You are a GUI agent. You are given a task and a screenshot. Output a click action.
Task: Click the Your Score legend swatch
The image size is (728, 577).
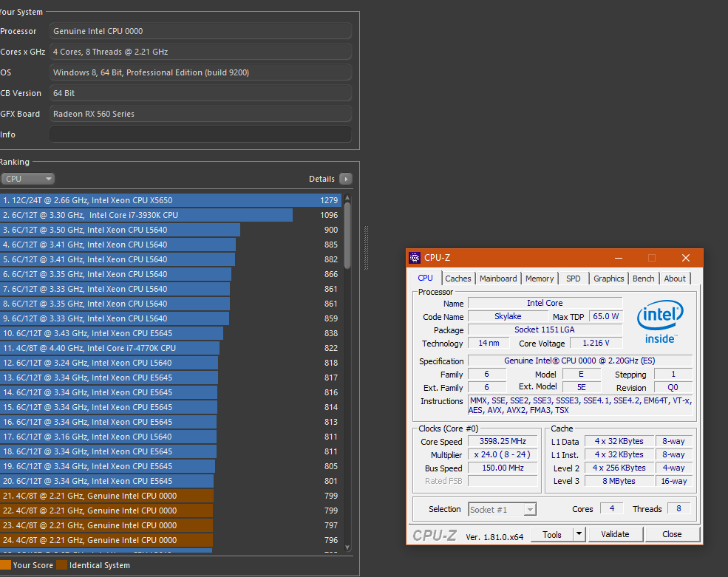(x=6, y=565)
